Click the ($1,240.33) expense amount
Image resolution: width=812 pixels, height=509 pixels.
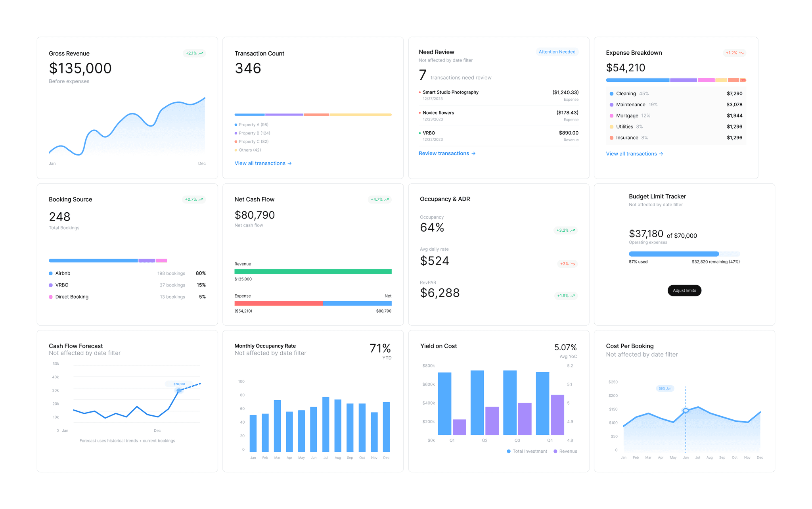tap(565, 92)
